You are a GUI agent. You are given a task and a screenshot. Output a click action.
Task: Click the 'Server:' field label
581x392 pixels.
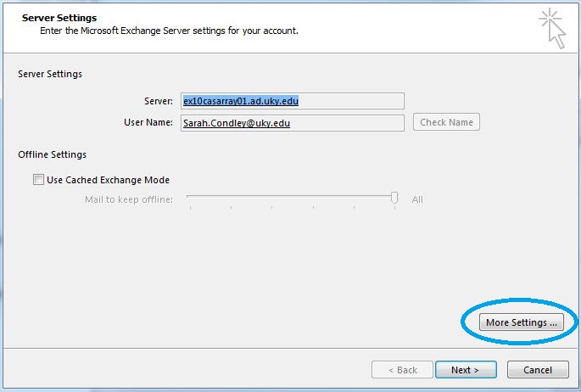coord(159,101)
